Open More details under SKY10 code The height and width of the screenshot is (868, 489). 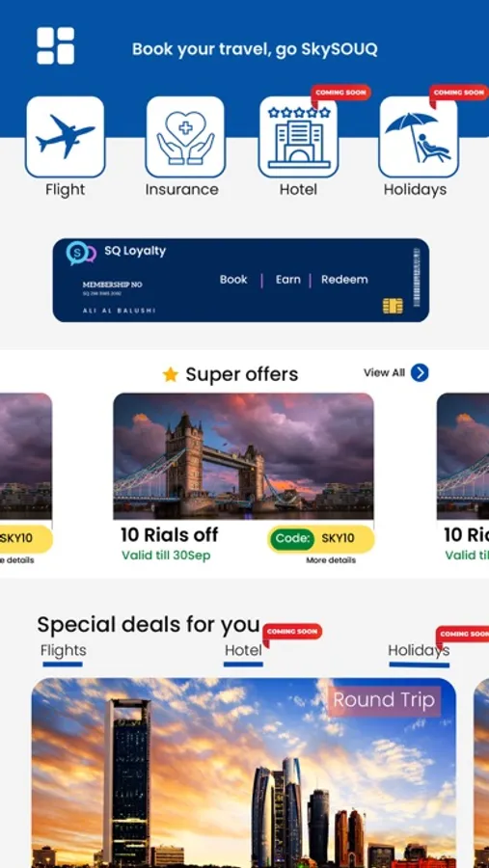[x=331, y=560]
